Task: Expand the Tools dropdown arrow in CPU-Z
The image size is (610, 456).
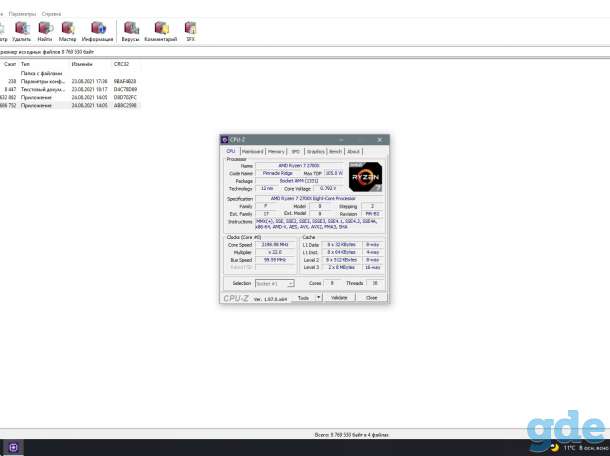Action: point(319,298)
